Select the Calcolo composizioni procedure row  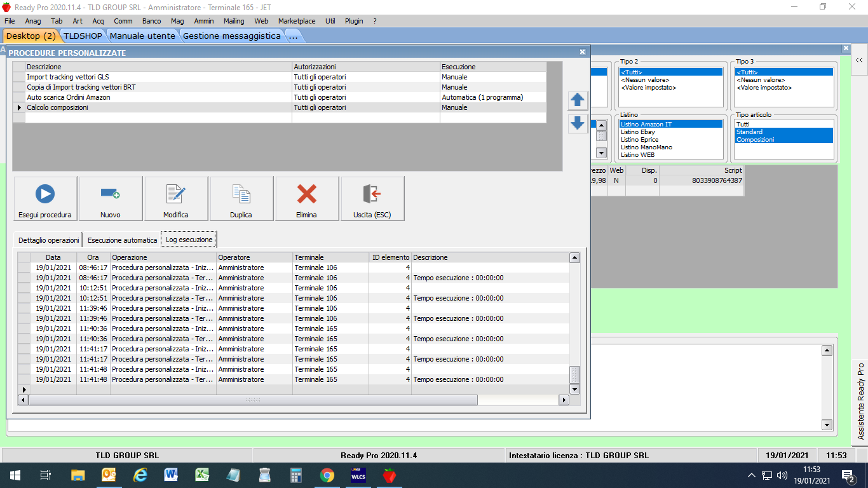(280, 107)
